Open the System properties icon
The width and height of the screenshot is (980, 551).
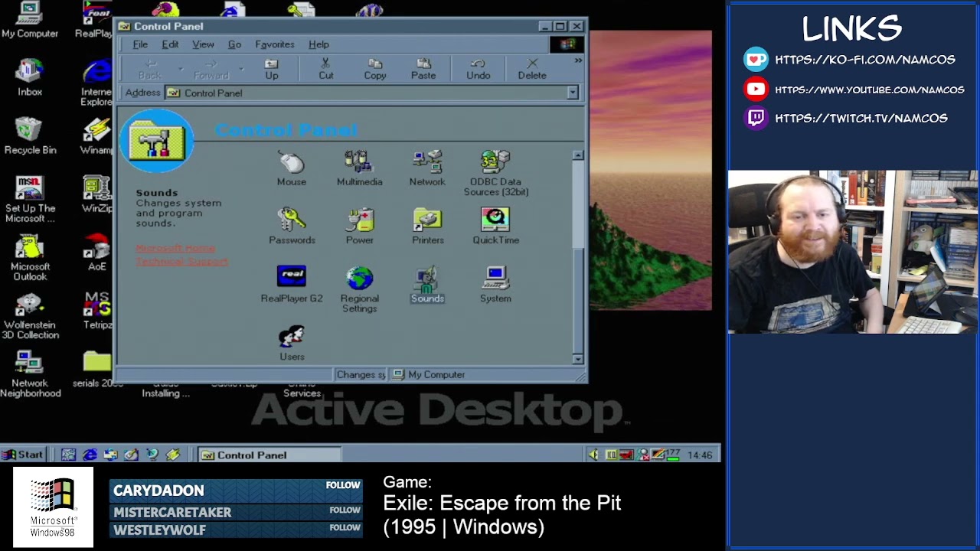tap(495, 285)
